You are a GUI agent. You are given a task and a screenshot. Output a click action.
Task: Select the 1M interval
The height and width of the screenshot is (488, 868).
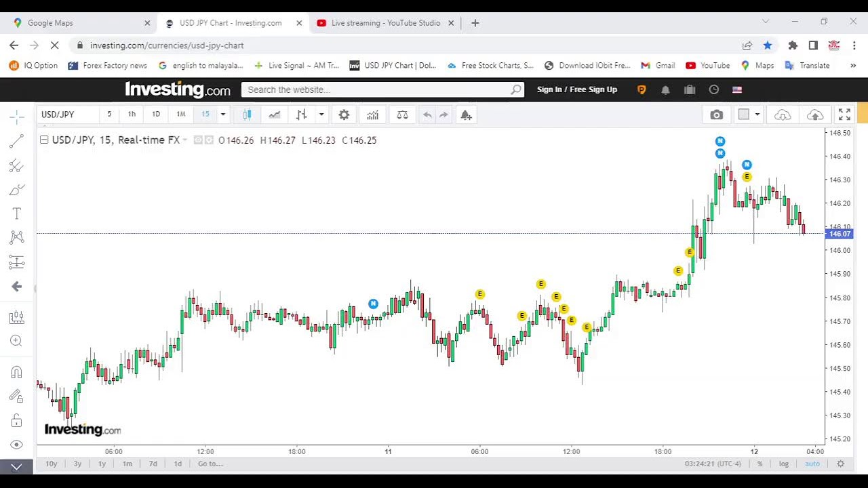pos(180,114)
